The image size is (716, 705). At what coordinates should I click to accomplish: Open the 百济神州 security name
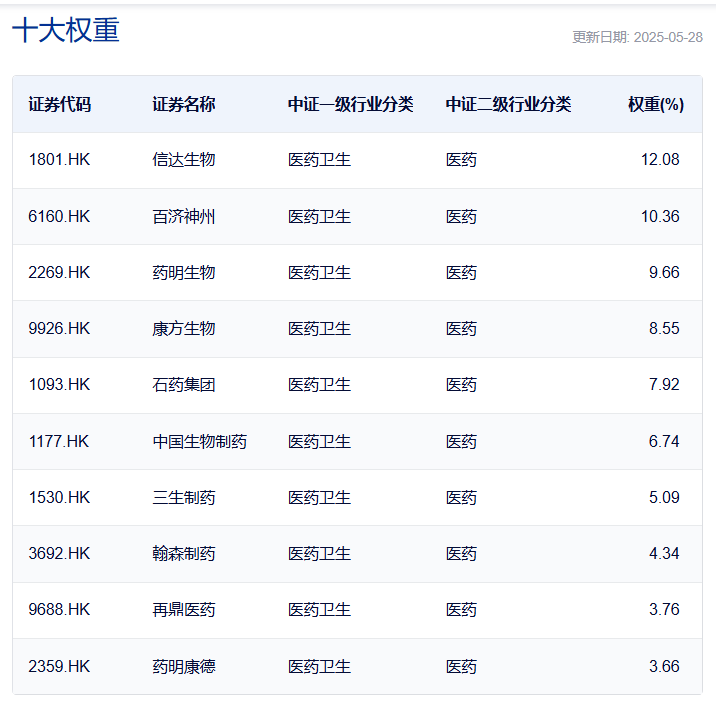point(184,216)
